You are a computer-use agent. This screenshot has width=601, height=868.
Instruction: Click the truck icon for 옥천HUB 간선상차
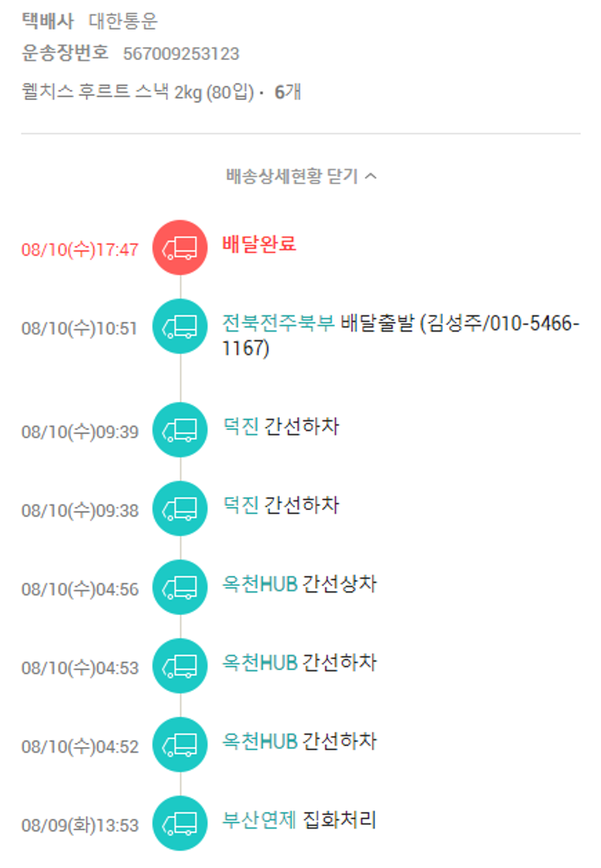coord(180,588)
